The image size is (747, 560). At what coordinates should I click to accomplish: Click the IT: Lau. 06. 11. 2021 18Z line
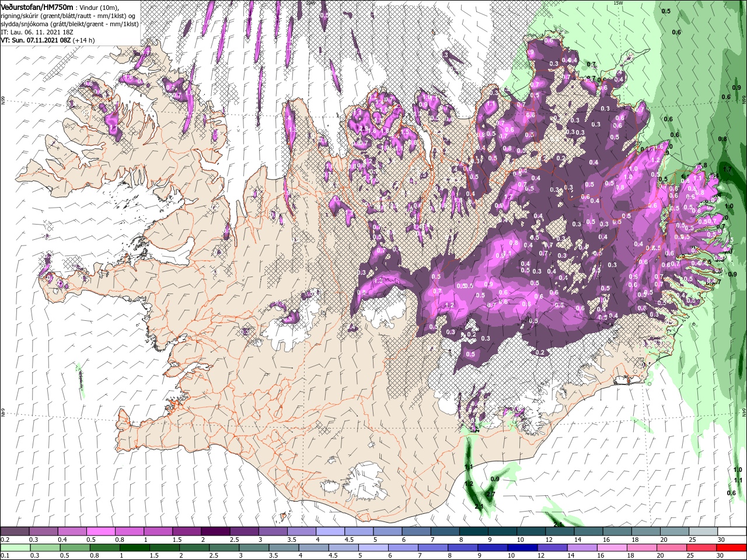(37, 32)
